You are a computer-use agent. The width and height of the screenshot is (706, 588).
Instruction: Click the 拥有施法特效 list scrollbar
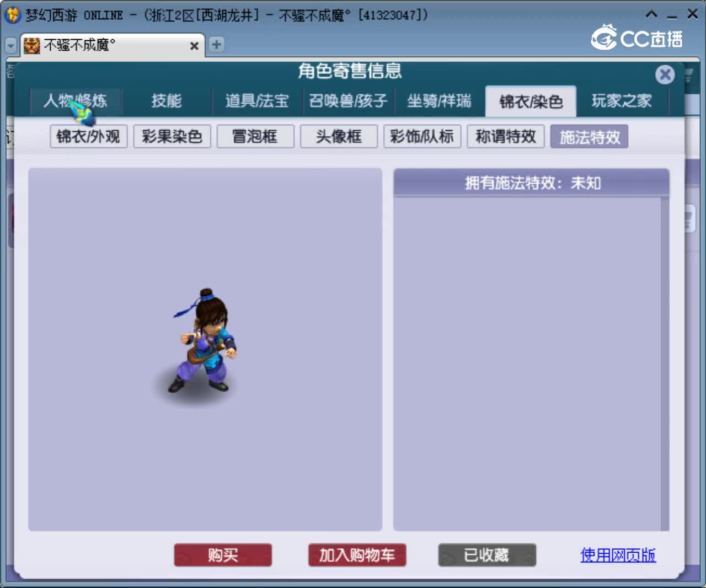point(665,364)
